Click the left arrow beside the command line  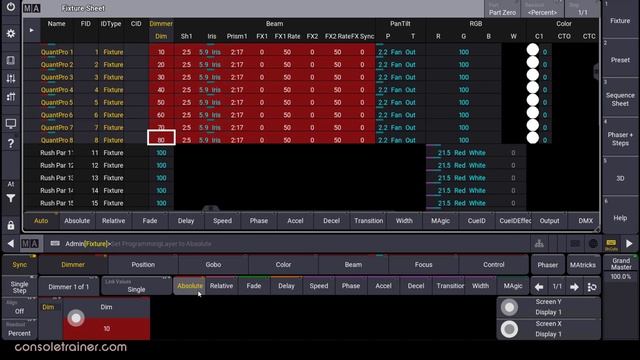(11, 244)
